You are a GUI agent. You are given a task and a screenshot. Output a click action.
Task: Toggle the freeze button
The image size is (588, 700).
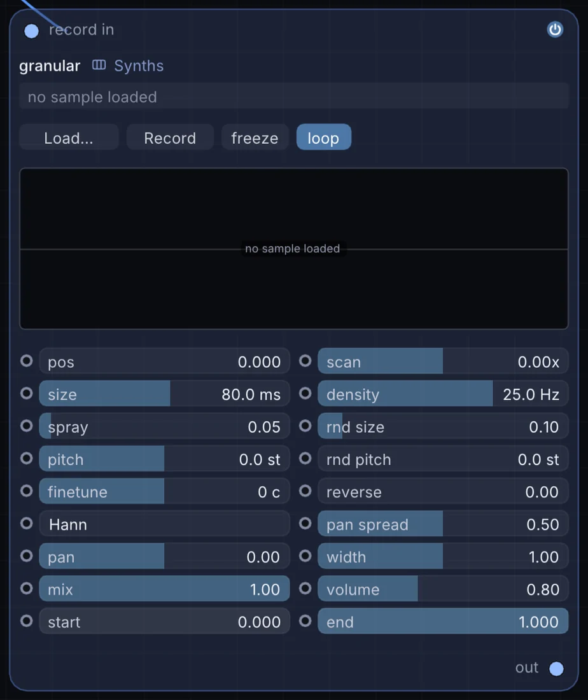click(255, 137)
